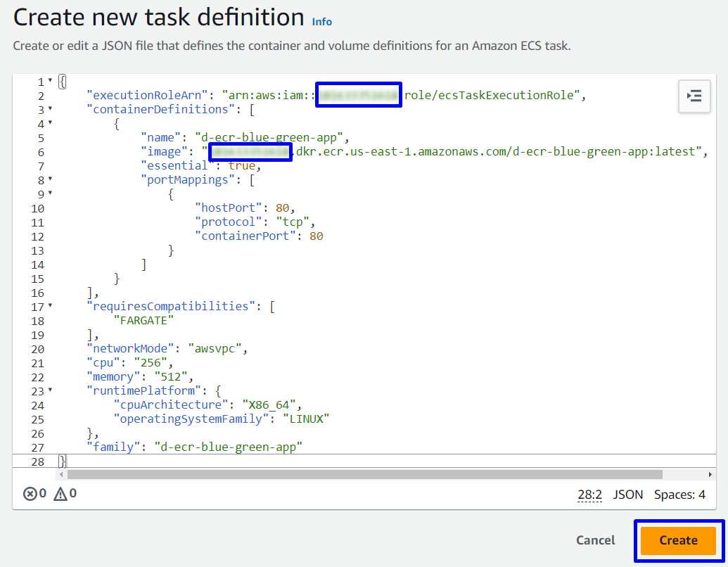Click the editor preferences icon at top right
The image size is (728, 567).
[x=694, y=96]
